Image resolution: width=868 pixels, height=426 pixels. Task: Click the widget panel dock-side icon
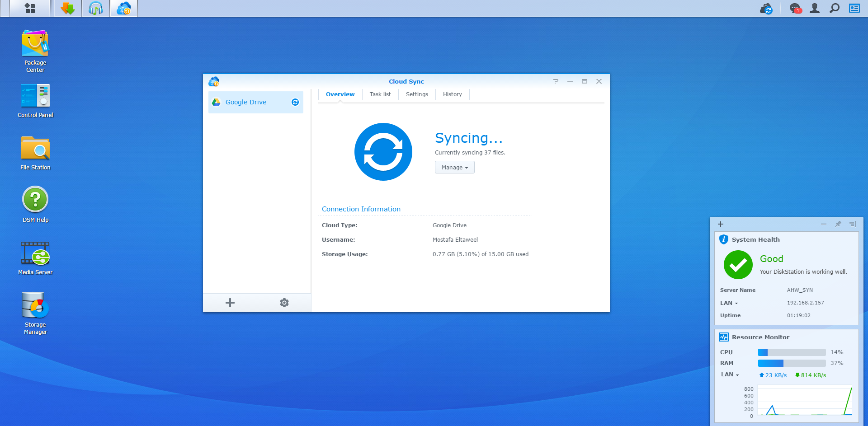point(853,224)
